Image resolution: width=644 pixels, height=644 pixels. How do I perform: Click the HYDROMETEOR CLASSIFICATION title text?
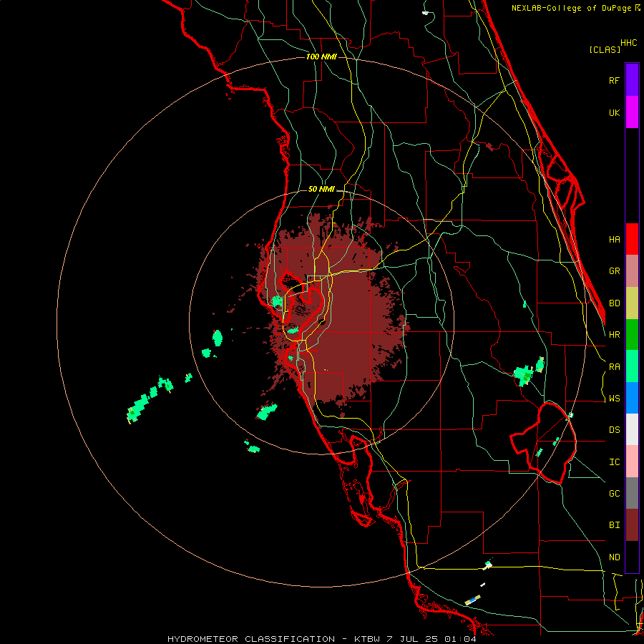click(x=251, y=639)
